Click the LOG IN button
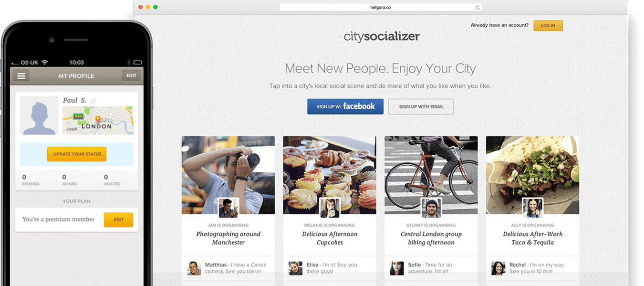Image resolution: width=644 pixels, height=286 pixels. click(548, 25)
